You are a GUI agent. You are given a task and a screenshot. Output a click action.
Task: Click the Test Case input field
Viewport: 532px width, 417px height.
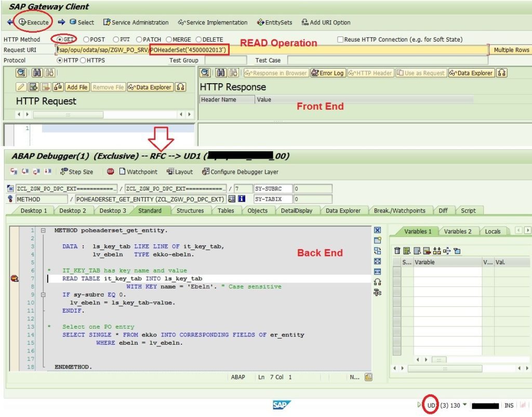[388, 60]
